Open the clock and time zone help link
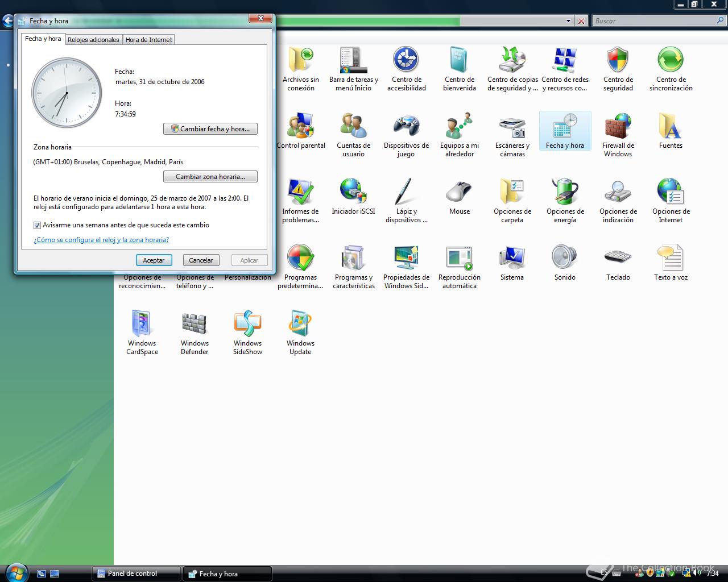Screen dimensions: 728x582 point(101,240)
